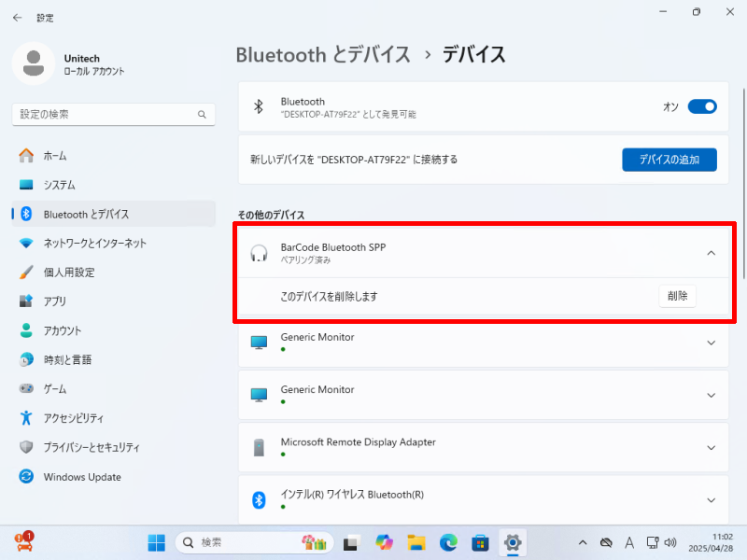Viewport: 747px width, 560px height.
Task: Open ホーム in the sidebar
Action: [113, 156]
